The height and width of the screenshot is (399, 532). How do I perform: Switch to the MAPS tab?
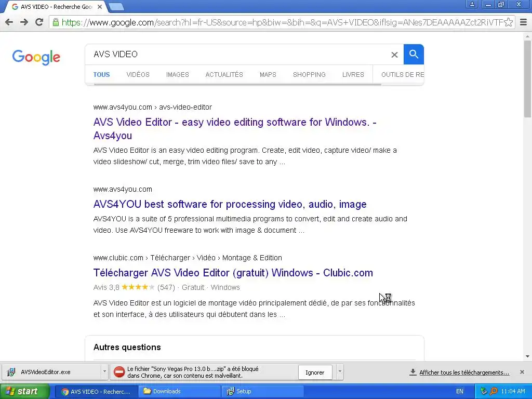coord(268,75)
